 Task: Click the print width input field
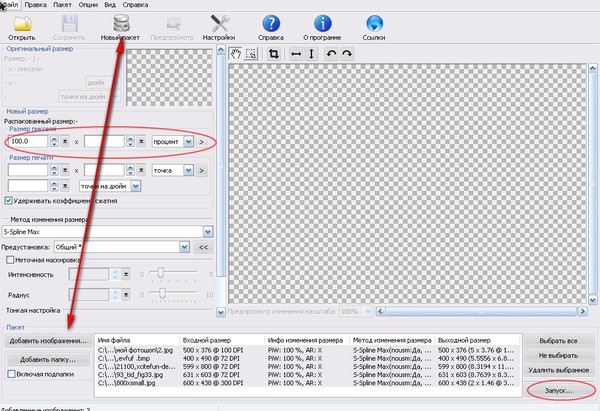click(28, 170)
